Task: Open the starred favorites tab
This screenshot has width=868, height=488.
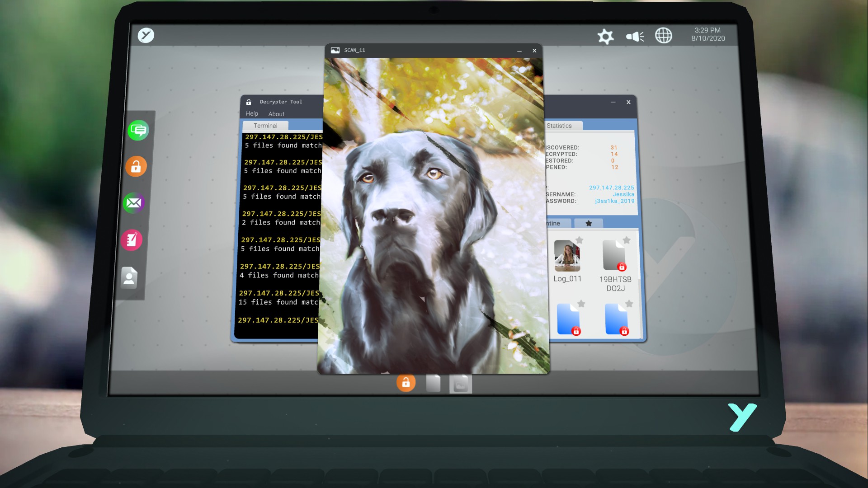Action: 588,223
